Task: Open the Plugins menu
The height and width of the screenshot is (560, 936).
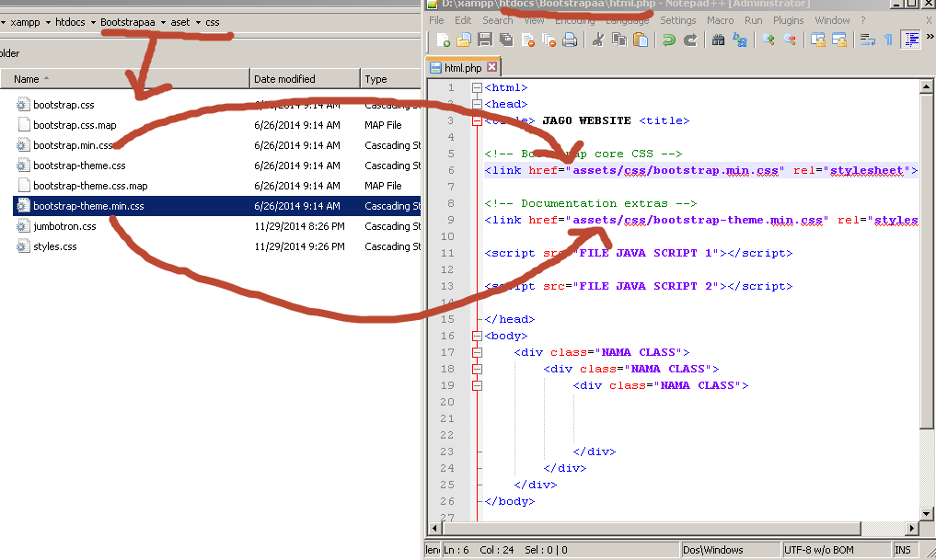Action: (788, 19)
